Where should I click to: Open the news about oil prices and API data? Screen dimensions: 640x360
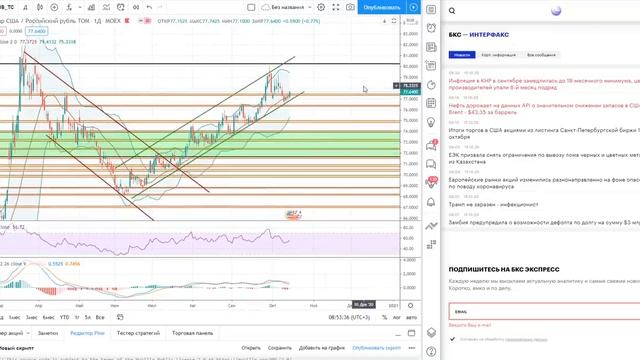(544, 109)
